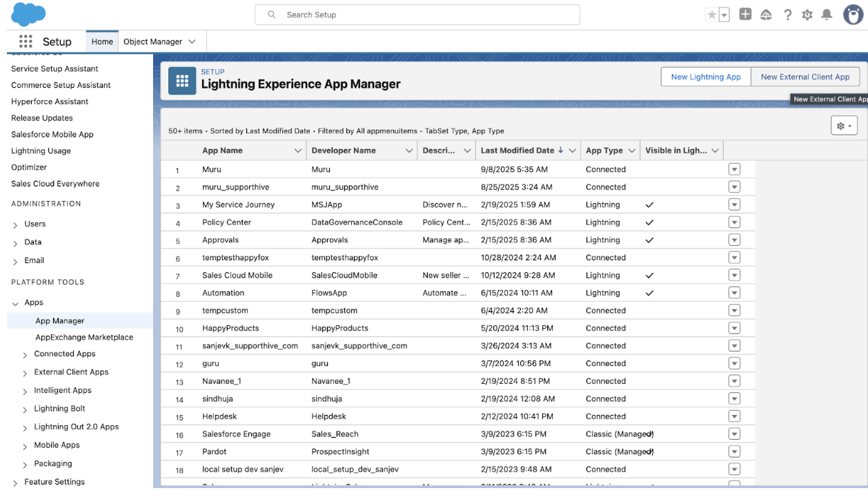The image size is (868, 504).
Task: Click the user profile avatar icon
Action: pyautogui.click(x=853, y=14)
